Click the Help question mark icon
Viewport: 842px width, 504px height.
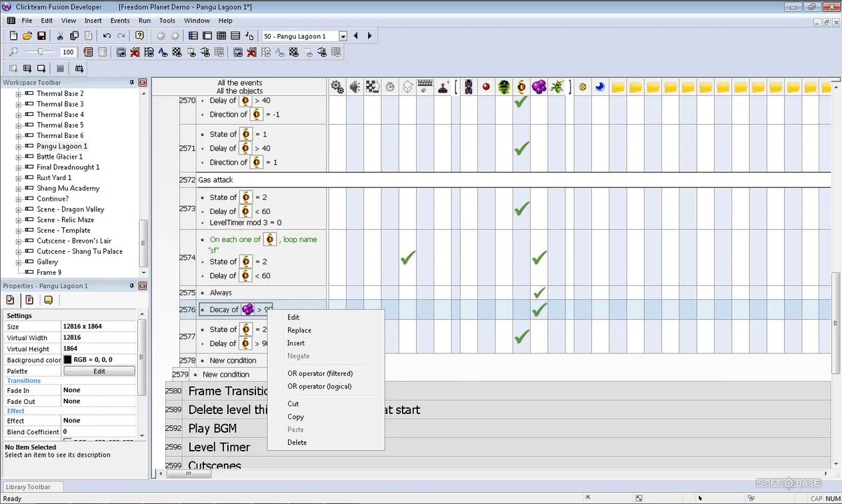[x=139, y=36]
